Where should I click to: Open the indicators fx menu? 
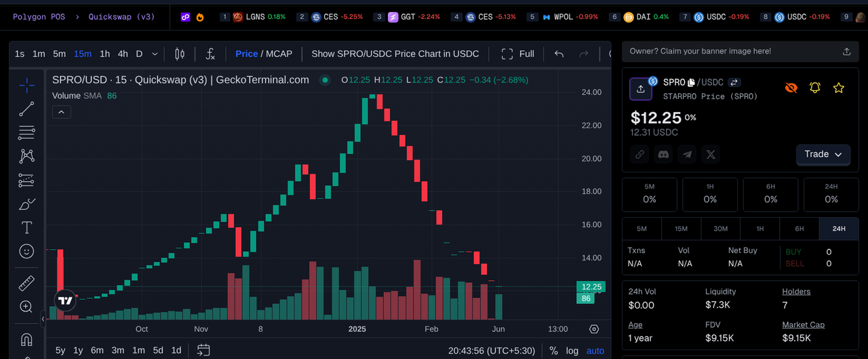[x=210, y=54]
